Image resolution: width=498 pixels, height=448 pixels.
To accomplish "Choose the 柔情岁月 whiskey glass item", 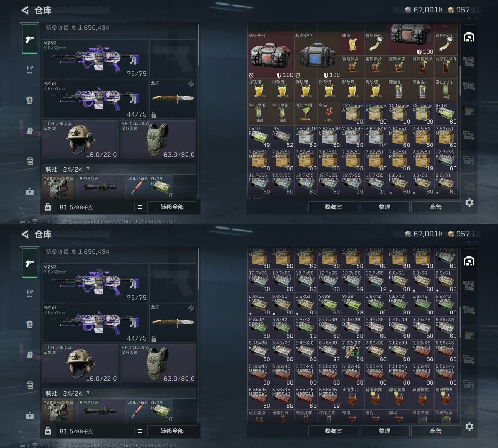I will [352, 397].
